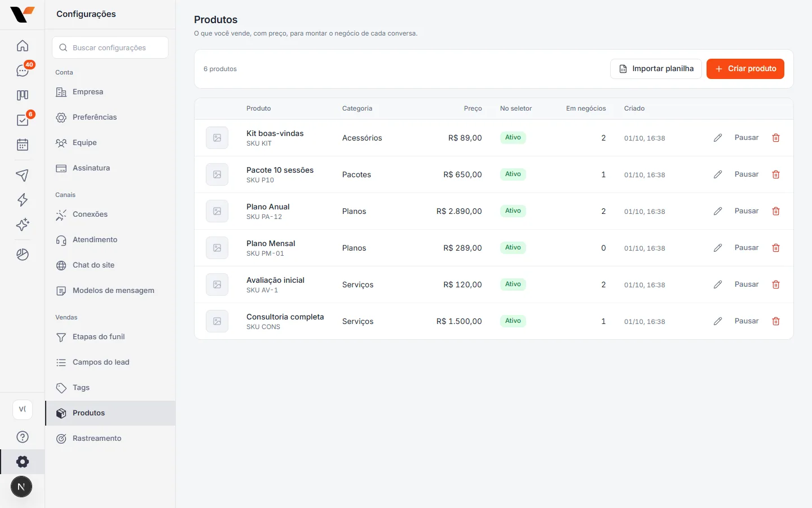Open the kanban board icon
The image size is (812, 508).
[23, 95]
